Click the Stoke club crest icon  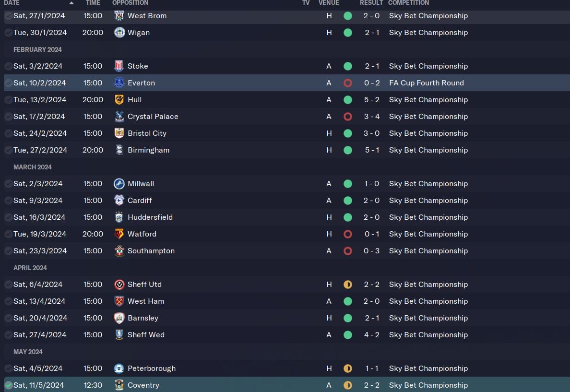click(119, 66)
